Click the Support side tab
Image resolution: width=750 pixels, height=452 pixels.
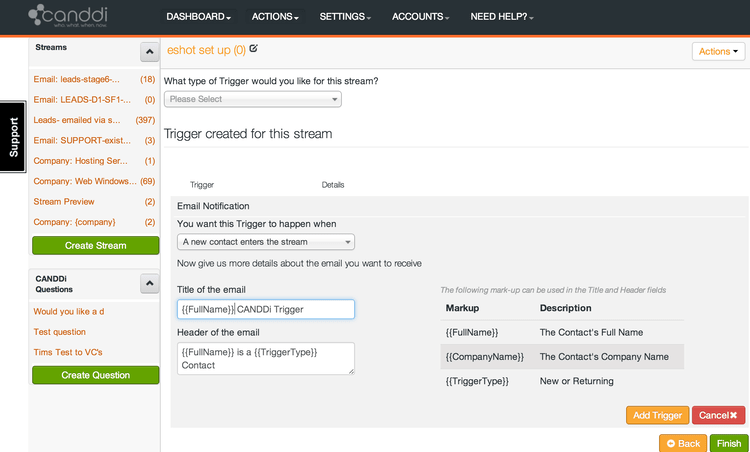pos(13,137)
